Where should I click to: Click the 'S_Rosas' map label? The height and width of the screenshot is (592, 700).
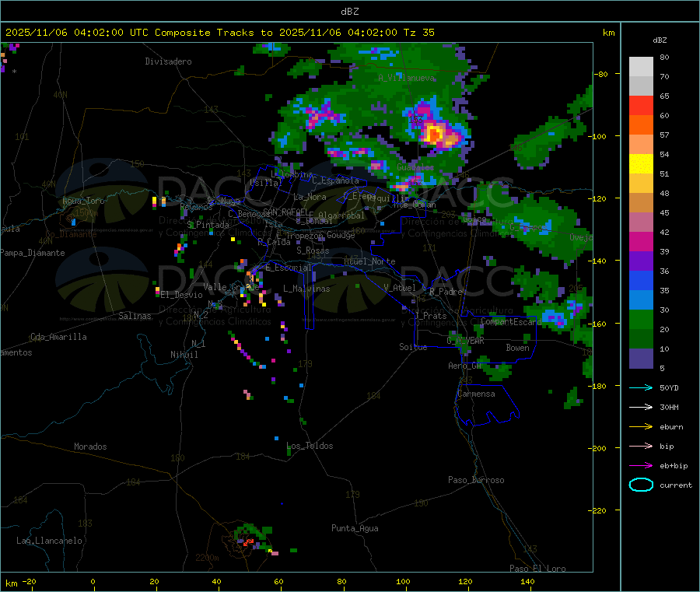313,250
